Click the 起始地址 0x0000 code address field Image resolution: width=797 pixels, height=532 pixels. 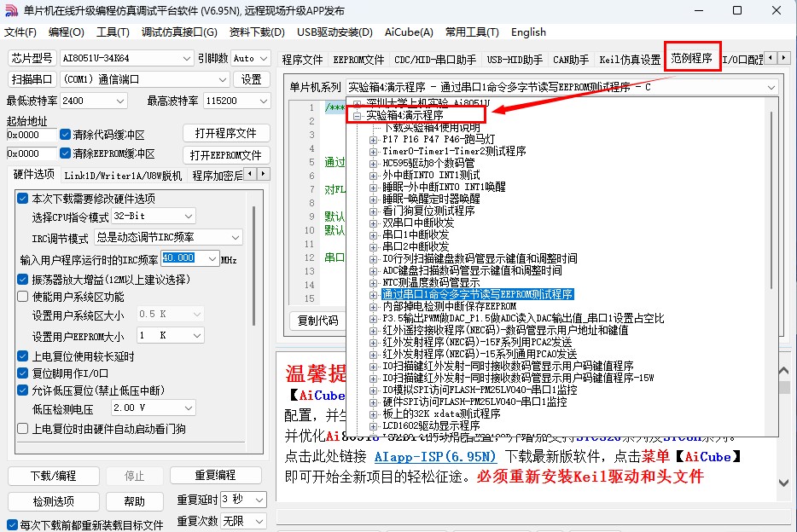31,135
